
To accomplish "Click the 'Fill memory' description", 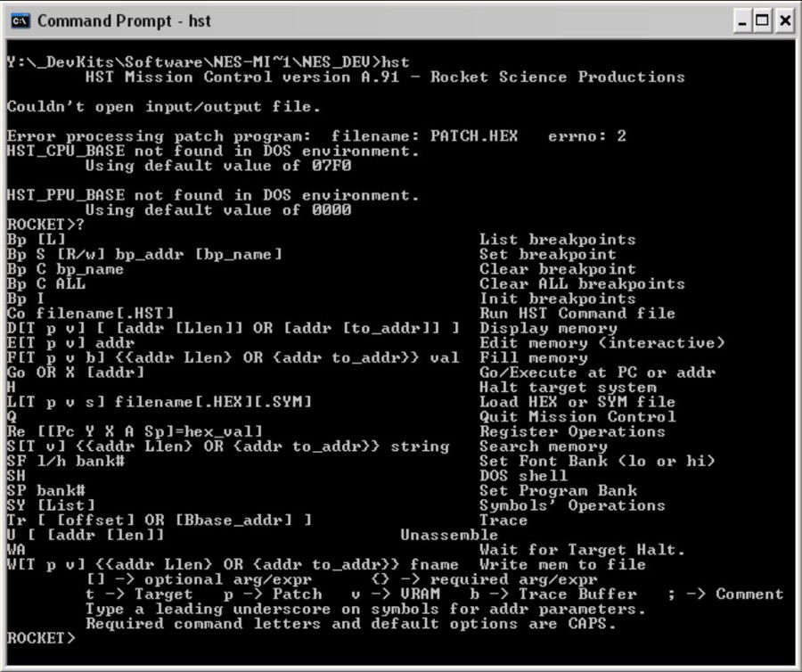I will pyautogui.click(x=533, y=358).
